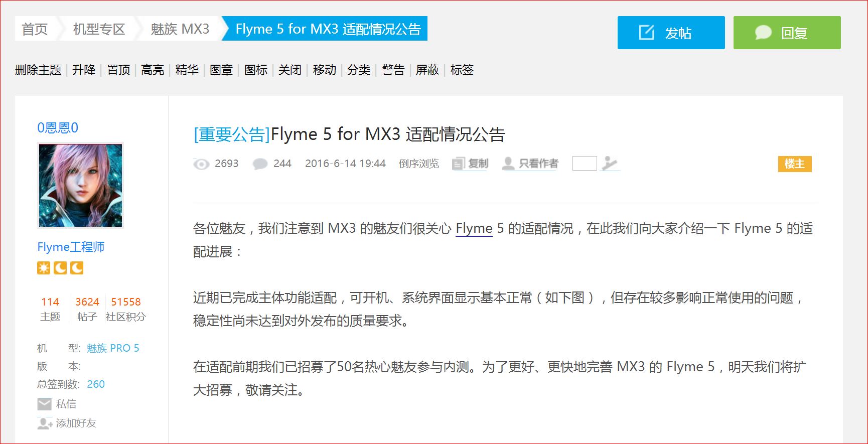Click the 复制 copy link icon
Image resolution: width=868 pixels, height=444 pixels.
tap(470, 164)
